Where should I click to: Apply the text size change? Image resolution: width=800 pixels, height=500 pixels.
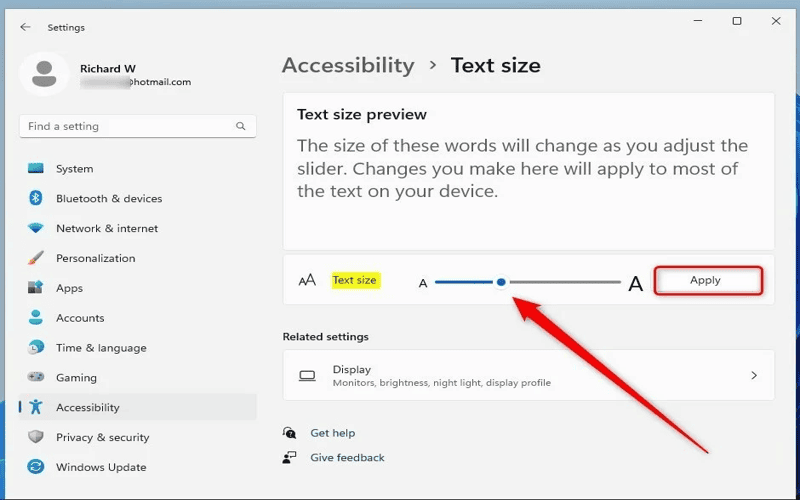point(708,280)
